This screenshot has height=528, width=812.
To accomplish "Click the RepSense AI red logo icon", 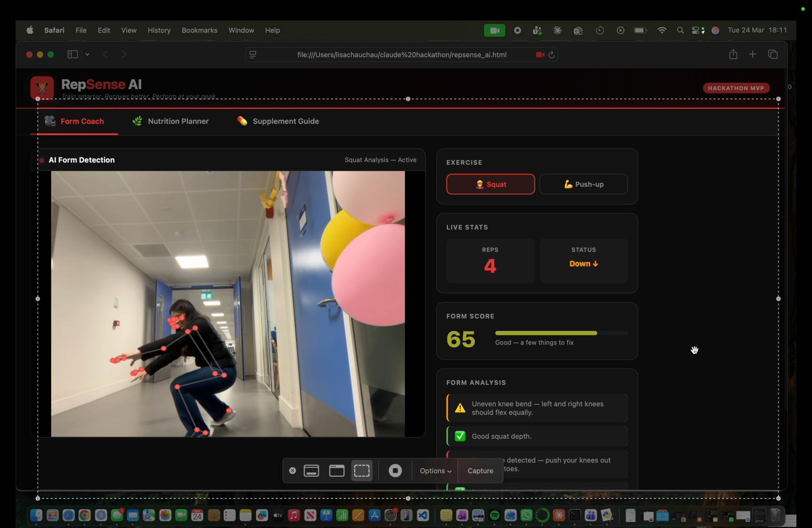I will pos(42,88).
